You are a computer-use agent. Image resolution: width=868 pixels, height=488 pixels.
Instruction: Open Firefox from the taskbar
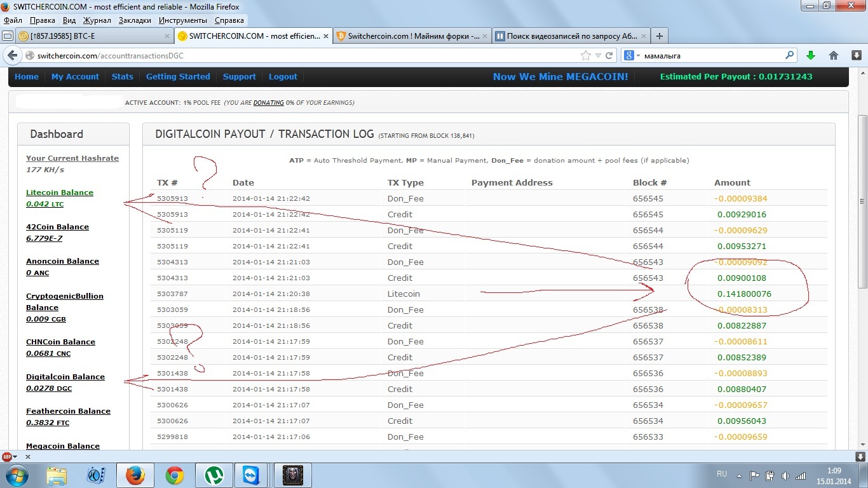[135, 475]
